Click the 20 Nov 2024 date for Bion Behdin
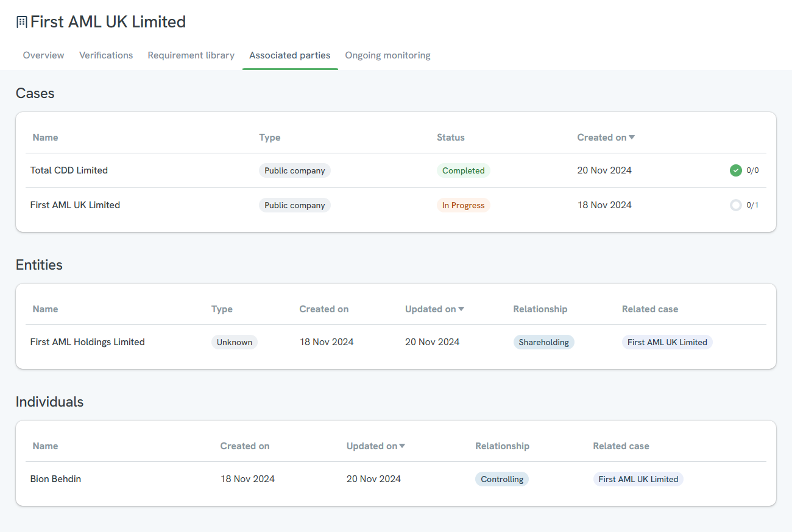792x532 pixels. pyautogui.click(x=373, y=479)
